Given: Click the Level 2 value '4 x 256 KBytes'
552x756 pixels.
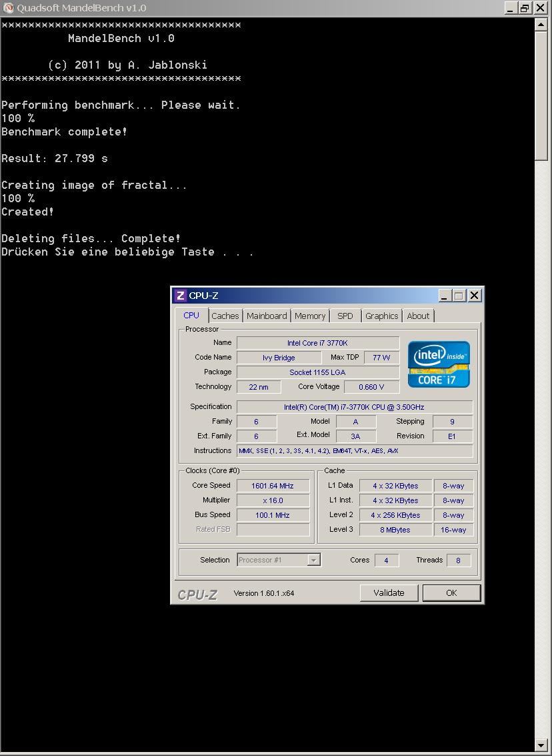Looking at the screenshot, I should click(x=395, y=515).
